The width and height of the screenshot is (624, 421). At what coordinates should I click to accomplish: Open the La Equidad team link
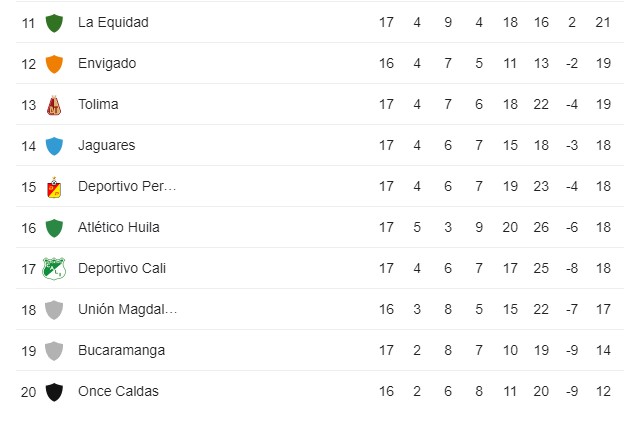tap(113, 22)
